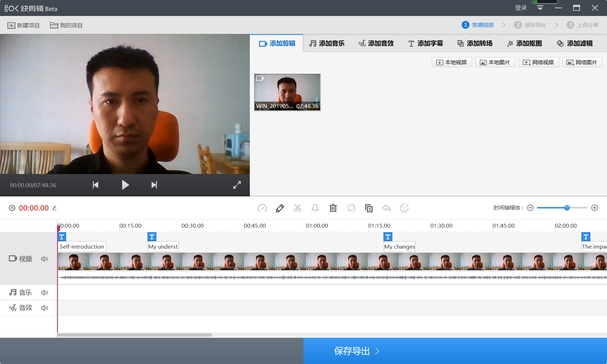607x364 pixels.
Task: Open 我的项目 project list
Action: pos(66,26)
